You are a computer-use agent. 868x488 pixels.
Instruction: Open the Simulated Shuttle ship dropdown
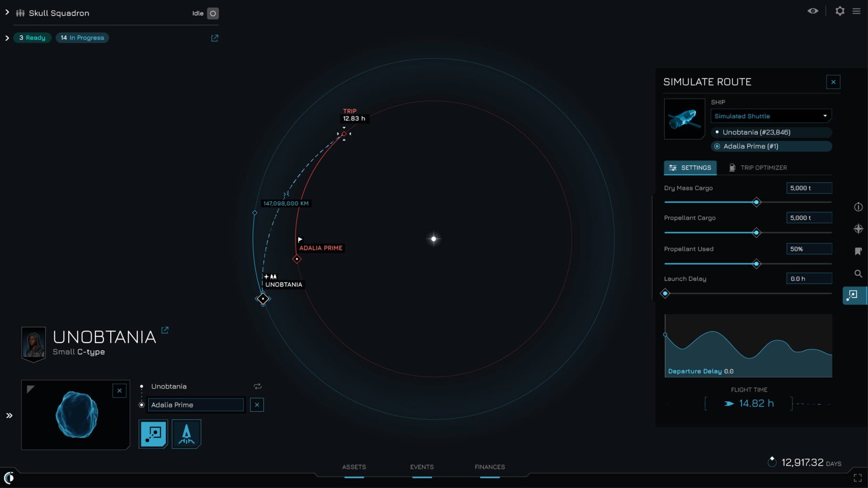pos(771,116)
